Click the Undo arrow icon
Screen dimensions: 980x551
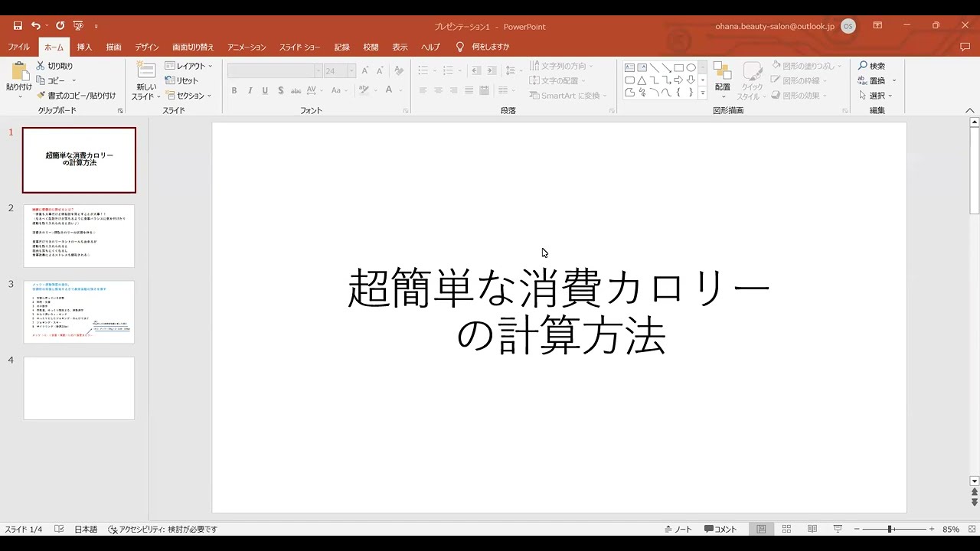tap(35, 26)
